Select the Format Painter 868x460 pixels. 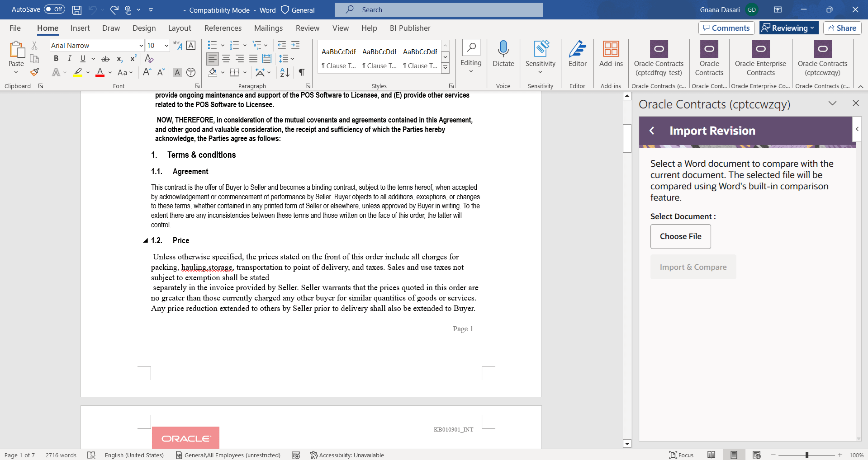tap(34, 72)
